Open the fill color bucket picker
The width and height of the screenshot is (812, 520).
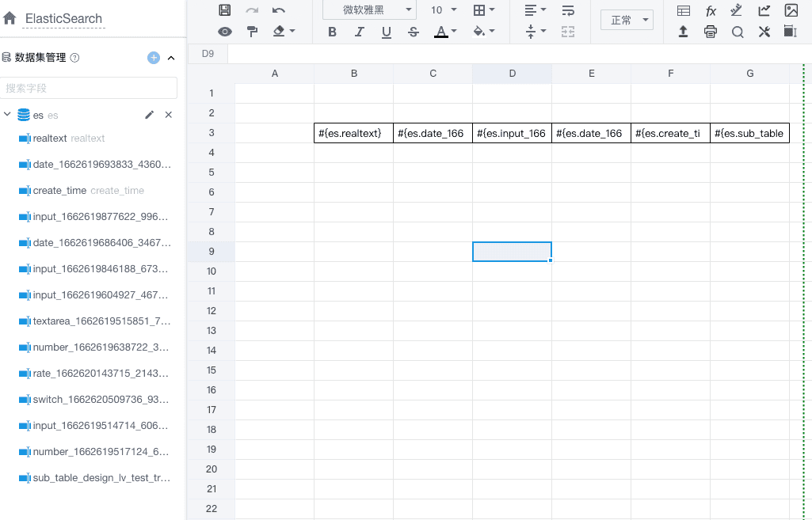483,32
